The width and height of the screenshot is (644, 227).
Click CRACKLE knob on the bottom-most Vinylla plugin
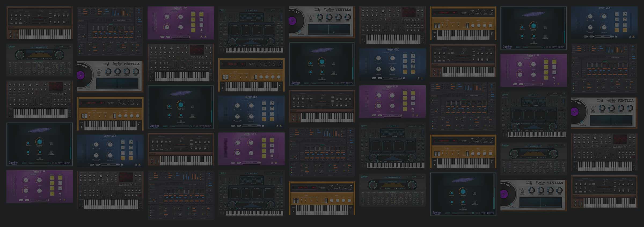pyautogui.click(x=541, y=190)
